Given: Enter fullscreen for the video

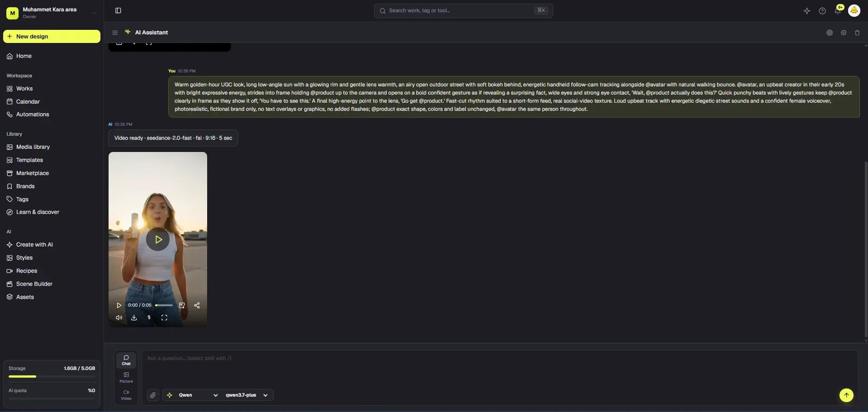Looking at the screenshot, I should click(164, 317).
